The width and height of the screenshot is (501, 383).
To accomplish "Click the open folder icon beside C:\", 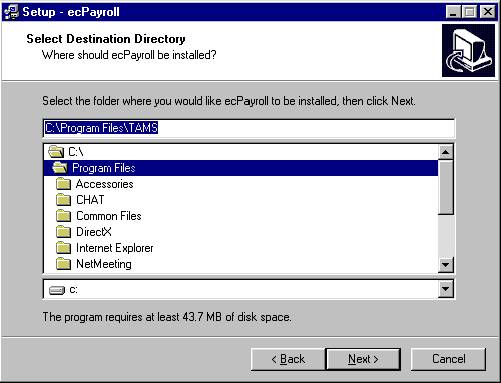I will coord(56,152).
